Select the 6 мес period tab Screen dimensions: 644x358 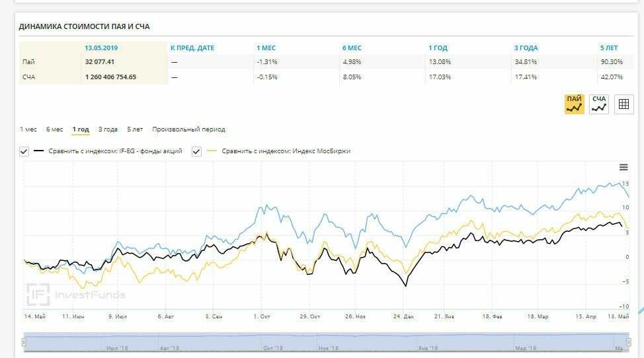pyautogui.click(x=55, y=129)
